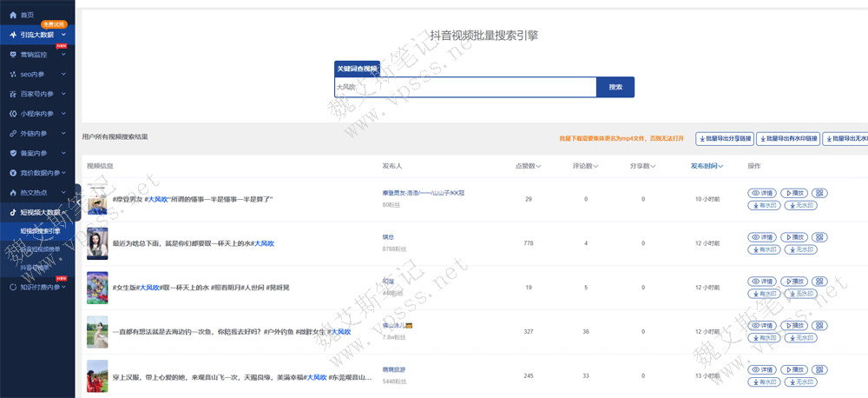Play the 摩登男友 video via 播放
Screen dimensions: 868x398
point(796,193)
